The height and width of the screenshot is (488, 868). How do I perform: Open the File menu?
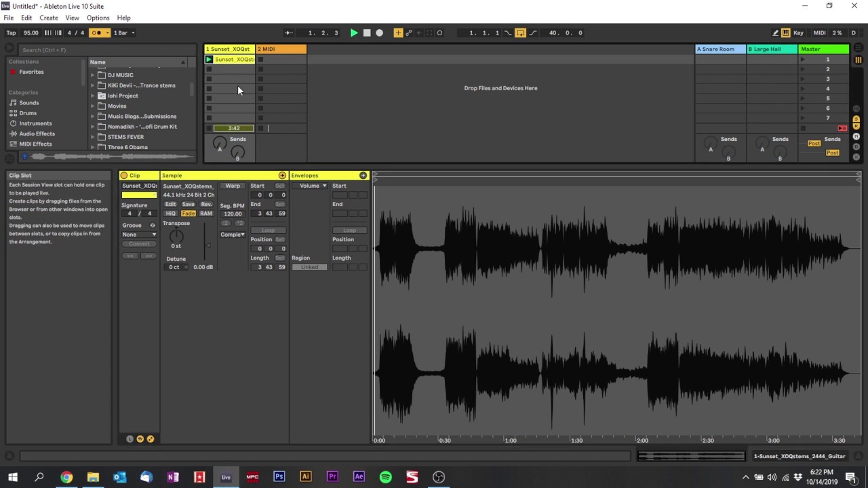9,18
